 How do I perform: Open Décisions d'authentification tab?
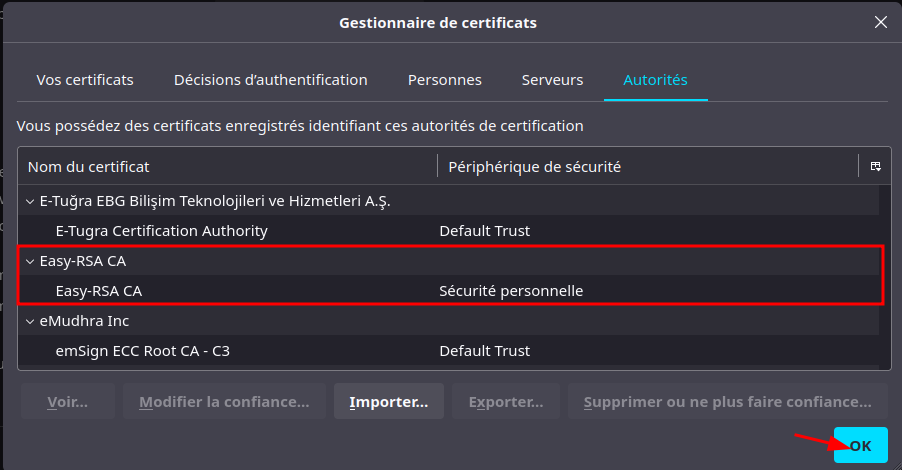[270, 80]
